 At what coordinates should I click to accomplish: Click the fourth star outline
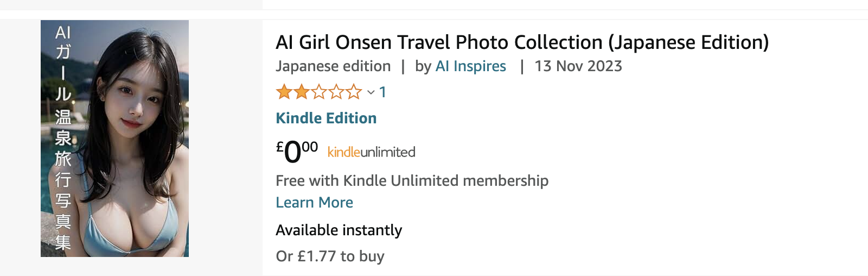(336, 92)
